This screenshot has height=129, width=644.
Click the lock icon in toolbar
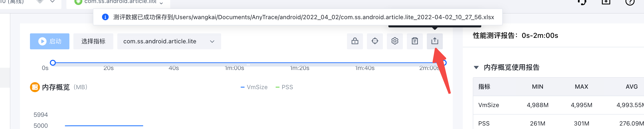(x=355, y=41)
